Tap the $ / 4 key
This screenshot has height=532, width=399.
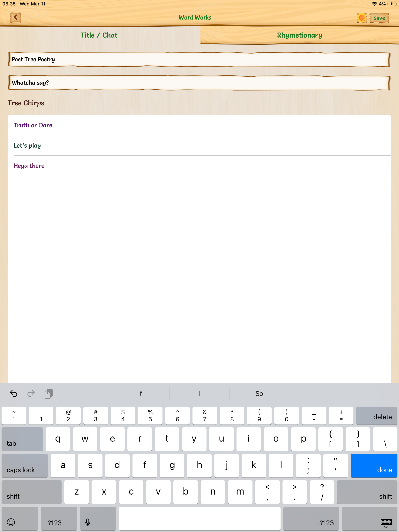point(123,416)
